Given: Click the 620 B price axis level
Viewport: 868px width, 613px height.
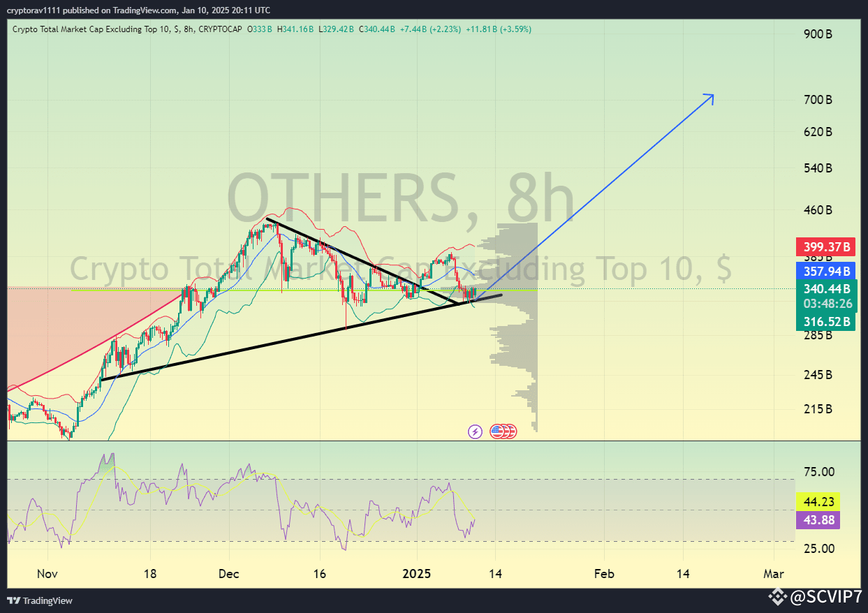Looking at the screenshot, I should 818,131.
